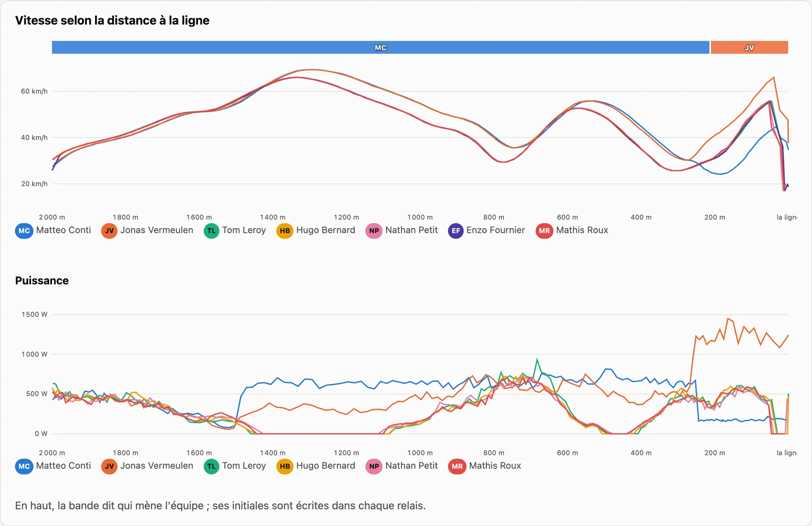Click the JV badge in speed chart legend
The width and height of the screenshot is (812, 526).
(x=109, y=231)
